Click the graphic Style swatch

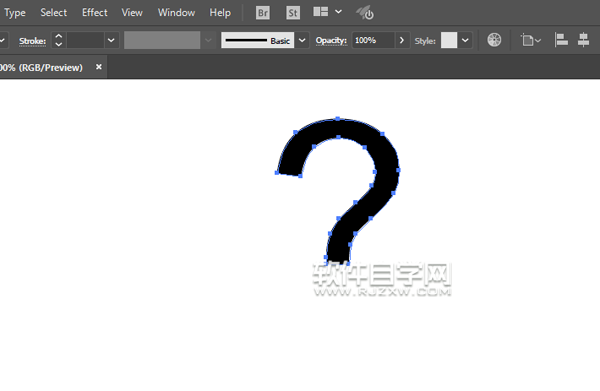(x=449, y=40)
